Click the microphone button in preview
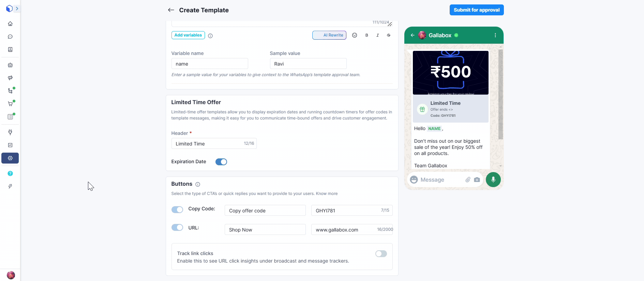Viewport: 644px width, 281px height. (493, 180)
